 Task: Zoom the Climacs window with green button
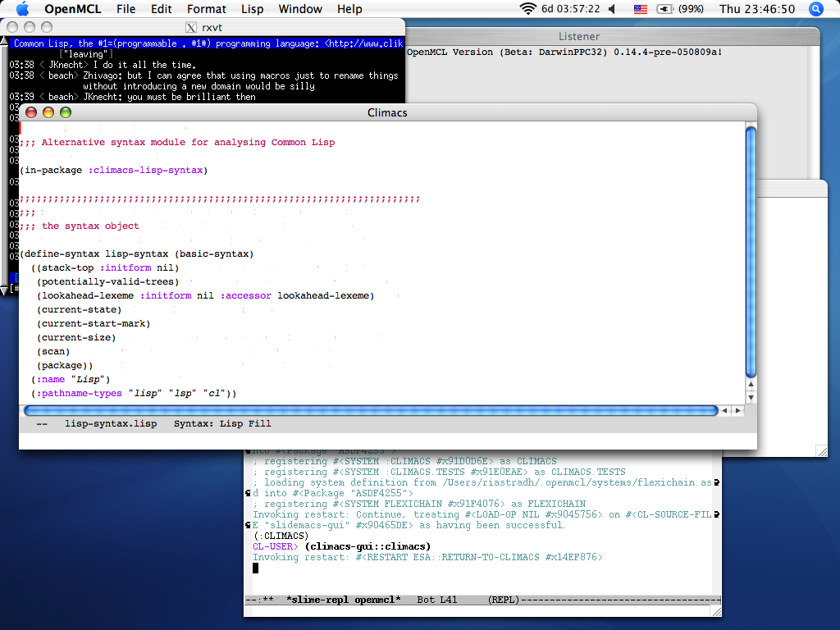click(66, 112)
